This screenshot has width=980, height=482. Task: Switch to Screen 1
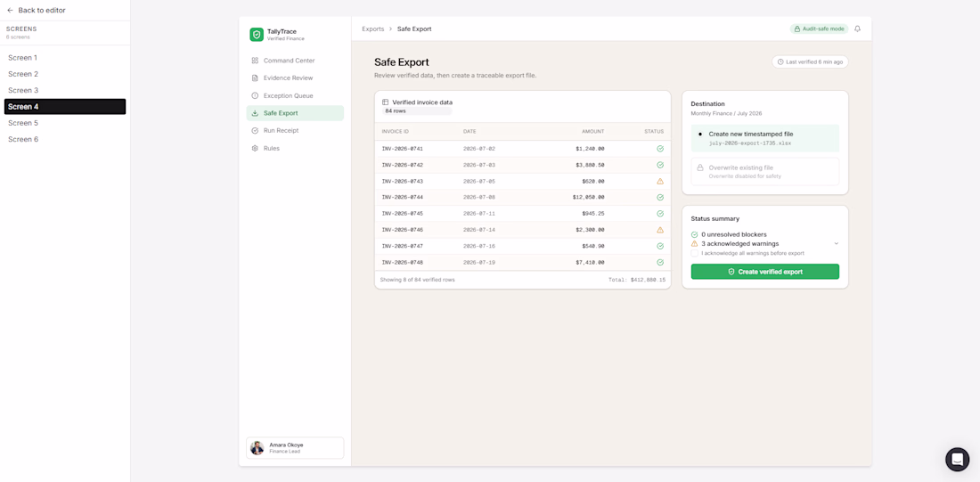coord(65,58)
